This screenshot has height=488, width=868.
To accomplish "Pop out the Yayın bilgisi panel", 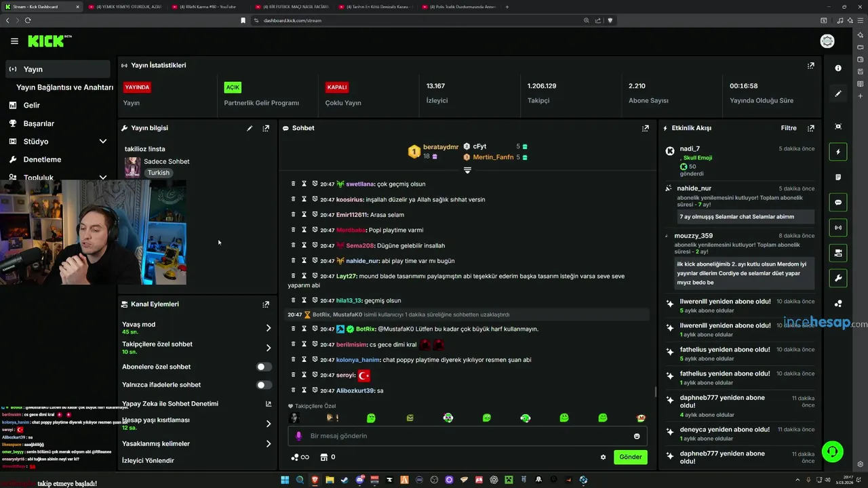I will tap(266, 128).
